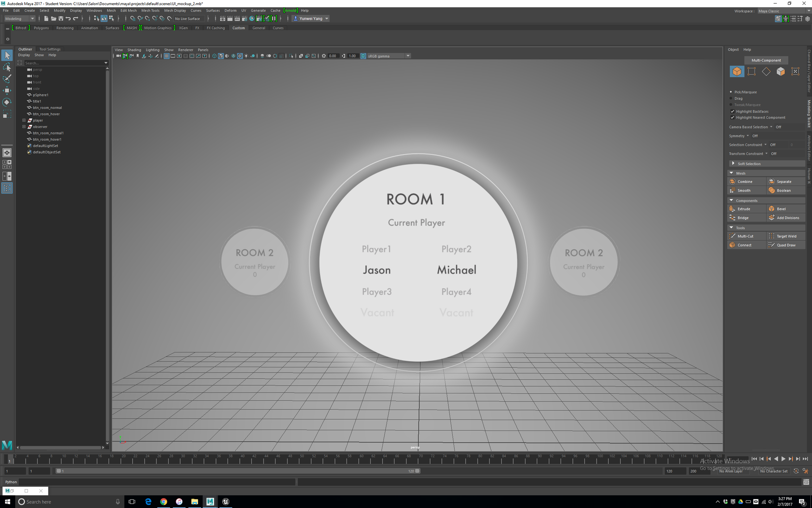This screenshot has height=508, width=812.
Task: Choose UV selection mode icon
Action: (x=795, y=71)
